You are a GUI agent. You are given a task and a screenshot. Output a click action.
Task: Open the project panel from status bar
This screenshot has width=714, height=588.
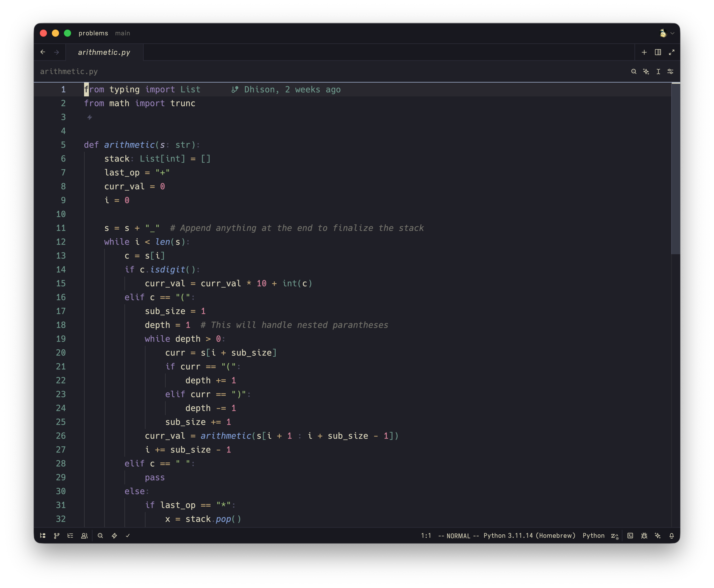click(x=43, y=536)
